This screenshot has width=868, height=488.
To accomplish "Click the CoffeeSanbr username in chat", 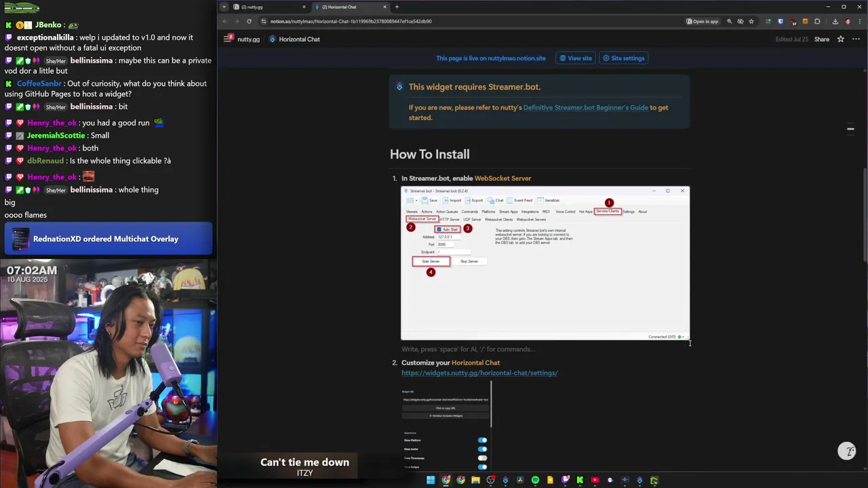I will pyautogui.click(x=39, y=83).
